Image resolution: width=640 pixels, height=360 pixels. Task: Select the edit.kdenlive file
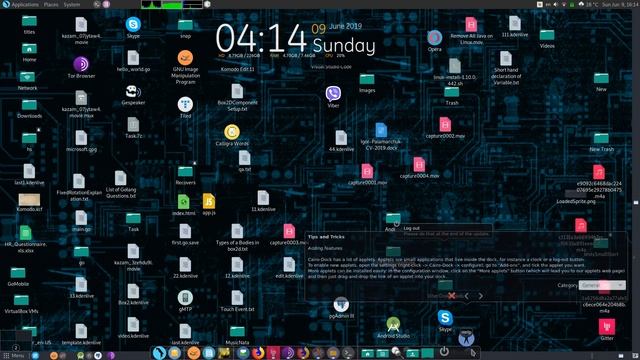(289, 264)
